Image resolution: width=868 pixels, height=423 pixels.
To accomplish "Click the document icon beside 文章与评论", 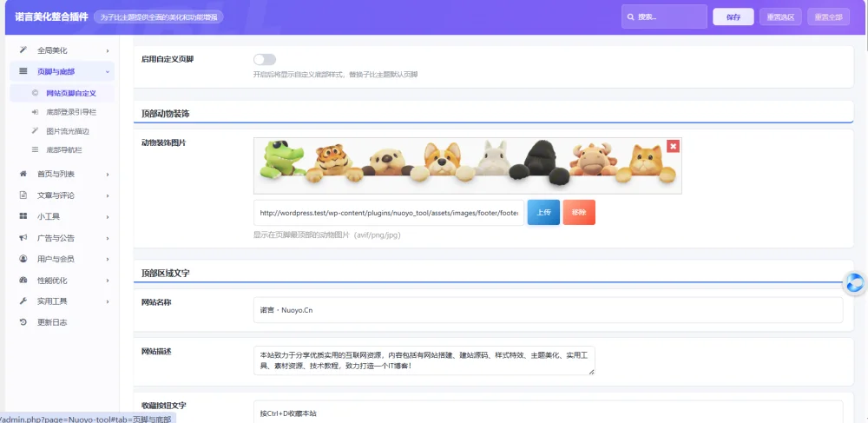I will click(23, 195).
